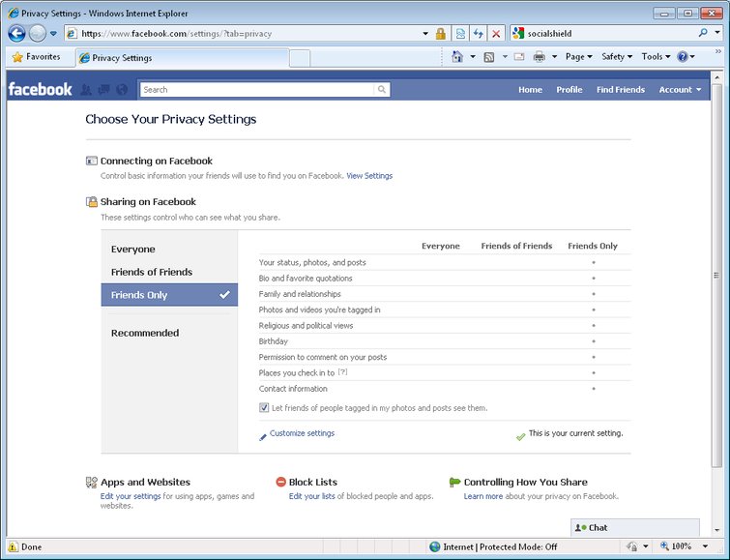Open the zoom level 100% dropdown arrow

point(705,546)
